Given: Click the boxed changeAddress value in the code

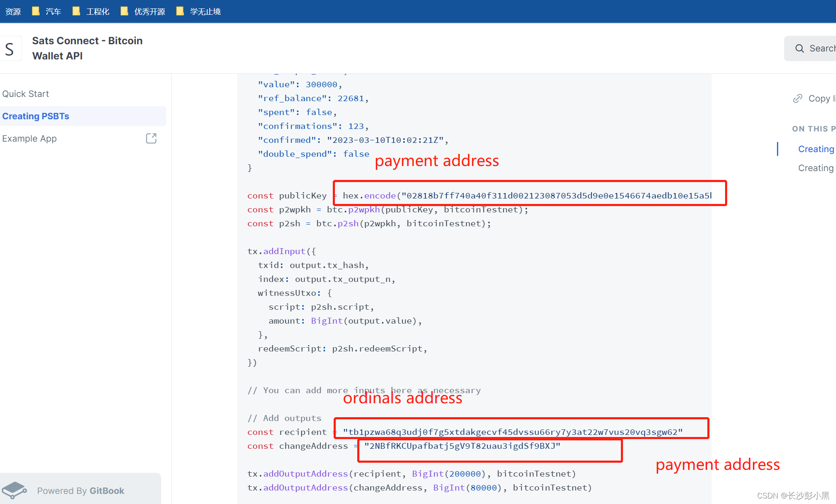Looking at the screenshot, I should 463,446.
